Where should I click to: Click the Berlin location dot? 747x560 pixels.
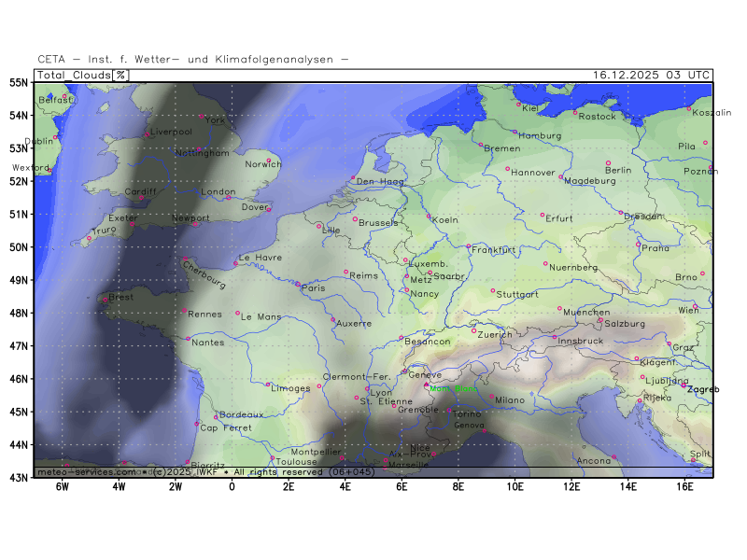(608, 163)
